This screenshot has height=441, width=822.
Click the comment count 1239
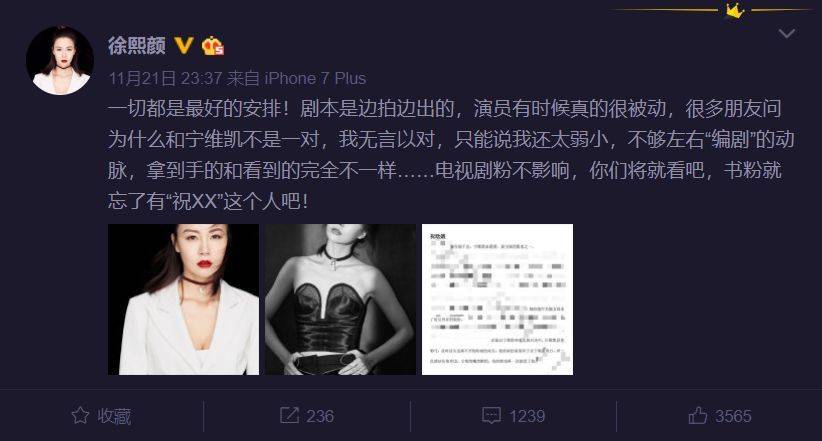pos(527,416)
